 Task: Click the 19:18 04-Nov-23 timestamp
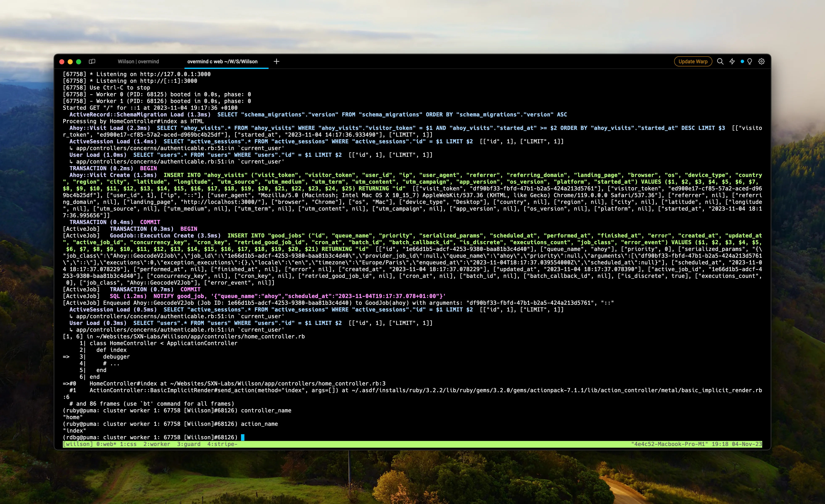click(737, 444)
